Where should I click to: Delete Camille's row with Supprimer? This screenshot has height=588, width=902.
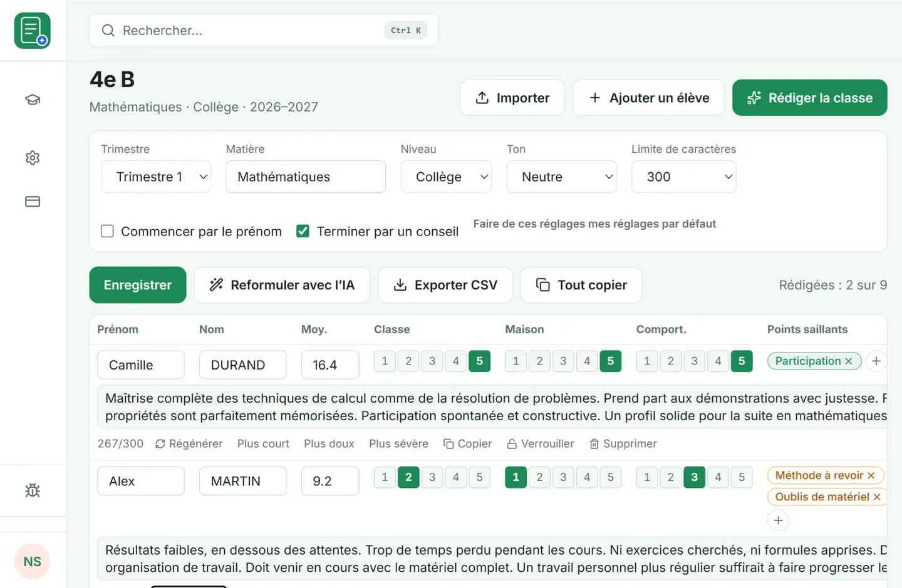tap(623, 443)
